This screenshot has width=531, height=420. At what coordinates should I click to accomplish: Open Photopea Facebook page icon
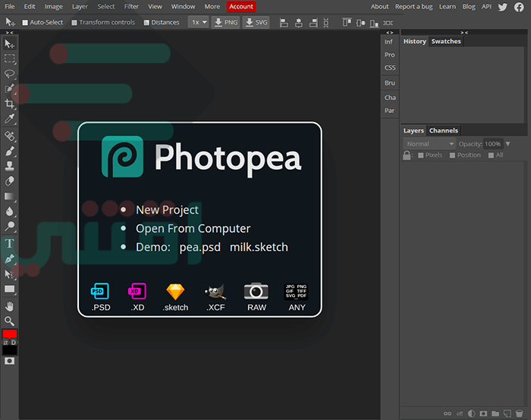(519, 7)
